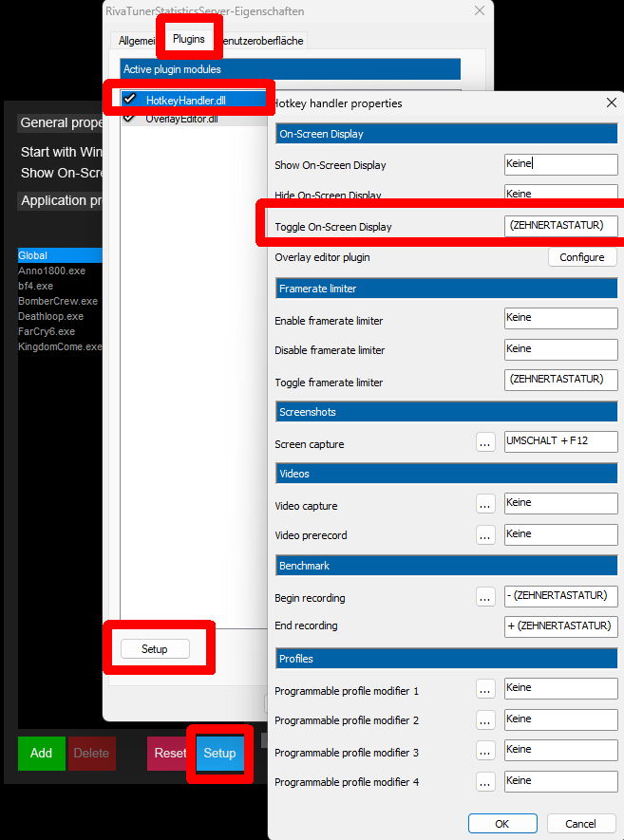Open Video prerecord options ellipsis button
This screenshot has width=624, height=840.
coord(485,535)
